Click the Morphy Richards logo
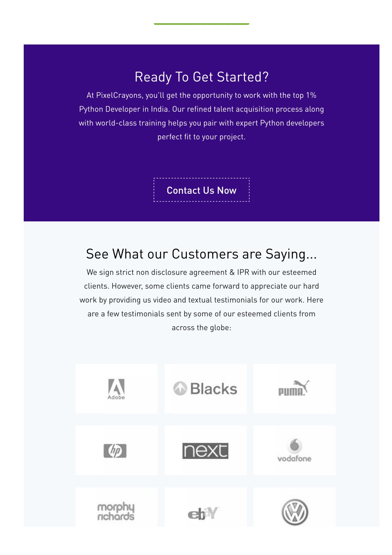Screen dimensions: 392x555 click(116, 512)
